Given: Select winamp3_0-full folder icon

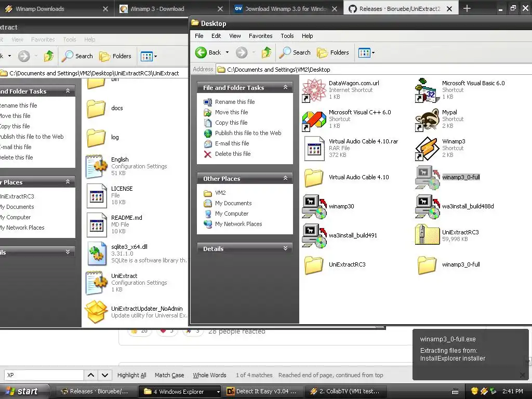Looking at the screenshot, I should pos(427,265).
